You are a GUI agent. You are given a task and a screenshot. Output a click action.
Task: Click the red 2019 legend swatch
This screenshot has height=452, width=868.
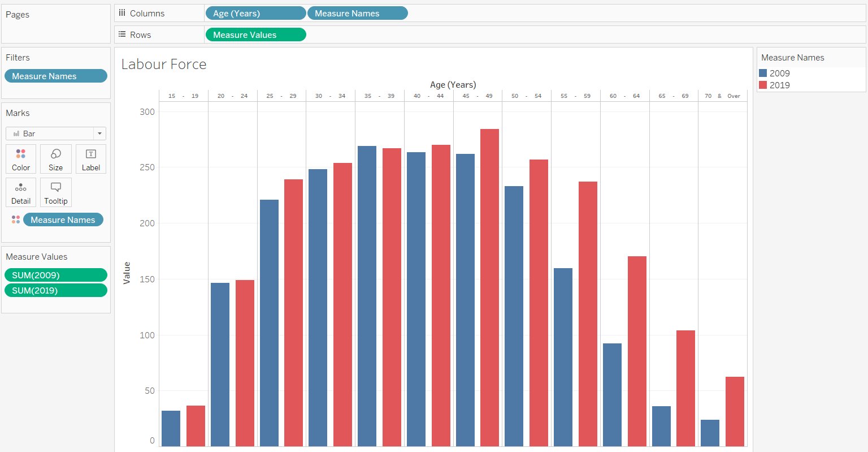[x=763, y=85]
